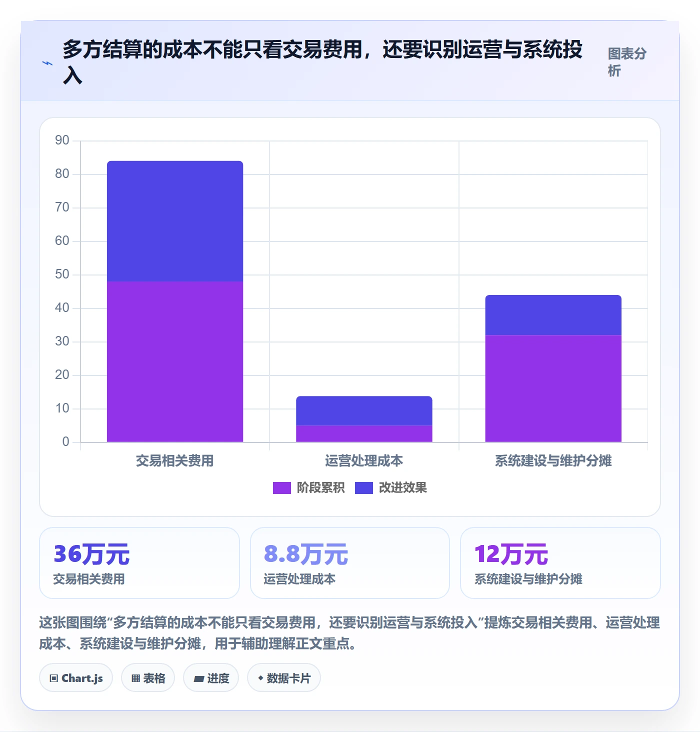Click the description paragraph below the cards
The image size is (700, 732).
click(349, 633)
